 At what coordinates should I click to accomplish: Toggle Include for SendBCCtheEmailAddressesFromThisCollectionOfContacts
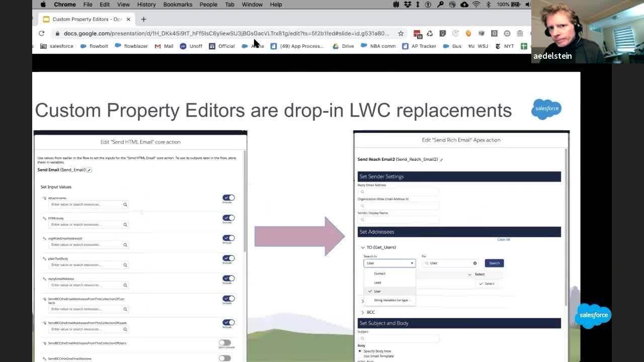point(228,298)
